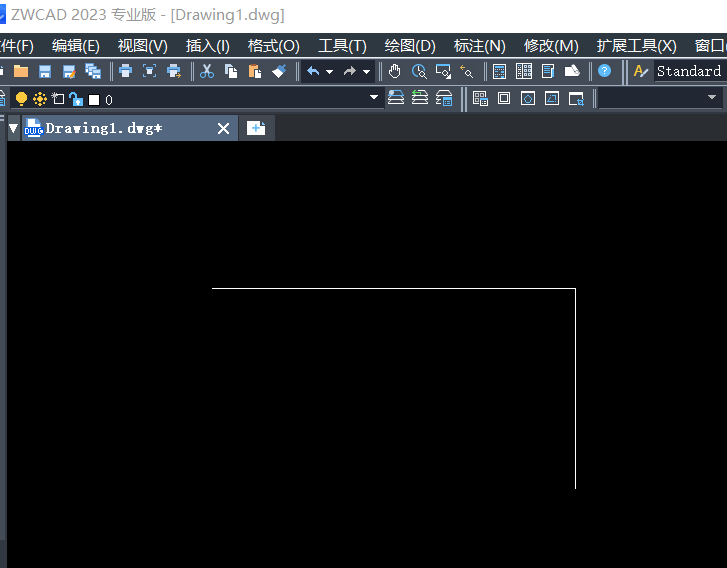
Task: Open Print Preview icon
Action: coord(149,71)
